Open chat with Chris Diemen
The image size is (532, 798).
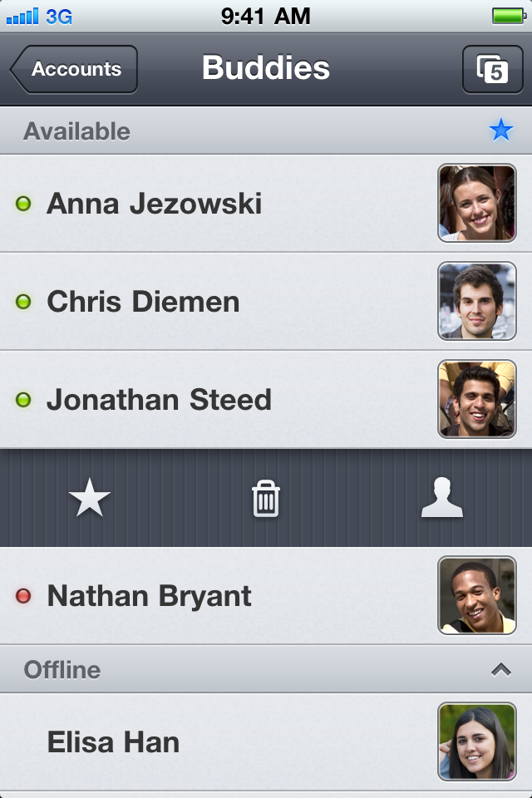pos(266,301)
